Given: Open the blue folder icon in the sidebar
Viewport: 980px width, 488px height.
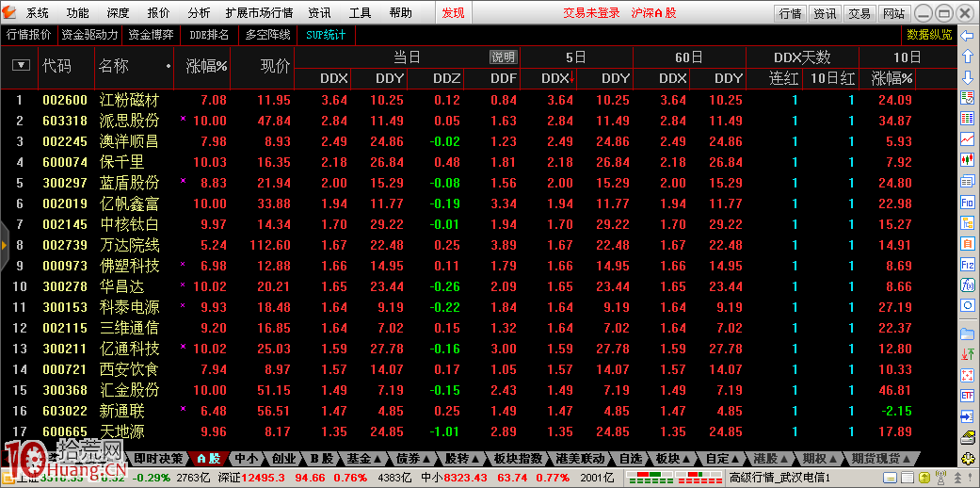Looking at the screenshot, I should pos(968,333).
